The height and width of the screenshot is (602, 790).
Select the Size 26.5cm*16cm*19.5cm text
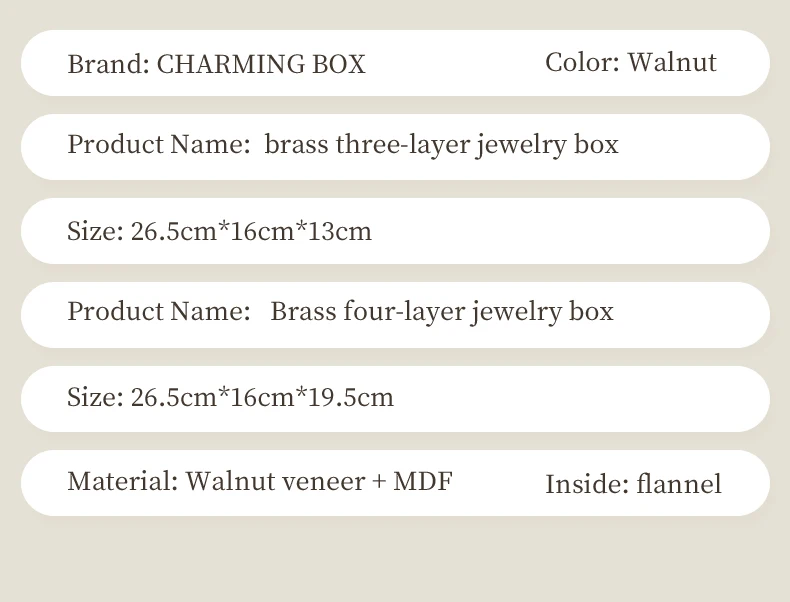[230, 397]
